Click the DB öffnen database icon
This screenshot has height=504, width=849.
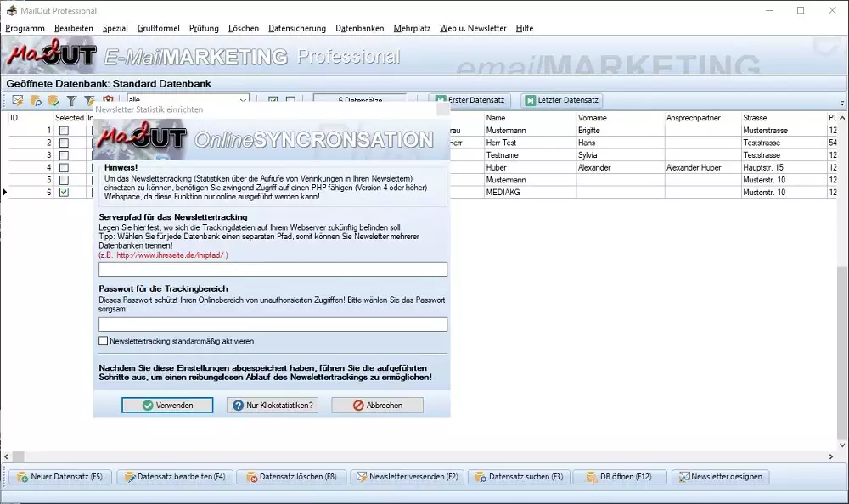(592, 477)
